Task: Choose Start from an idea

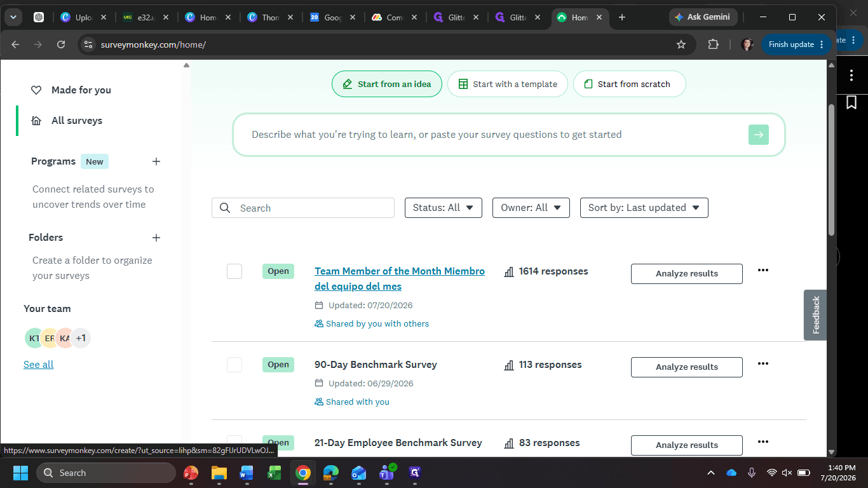Action: (386, 84)
